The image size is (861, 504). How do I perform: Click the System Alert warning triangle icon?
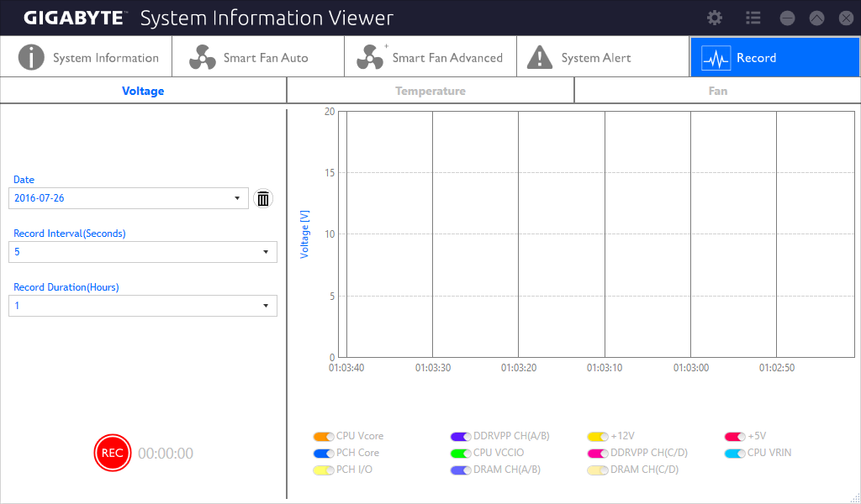click(540, 58)
